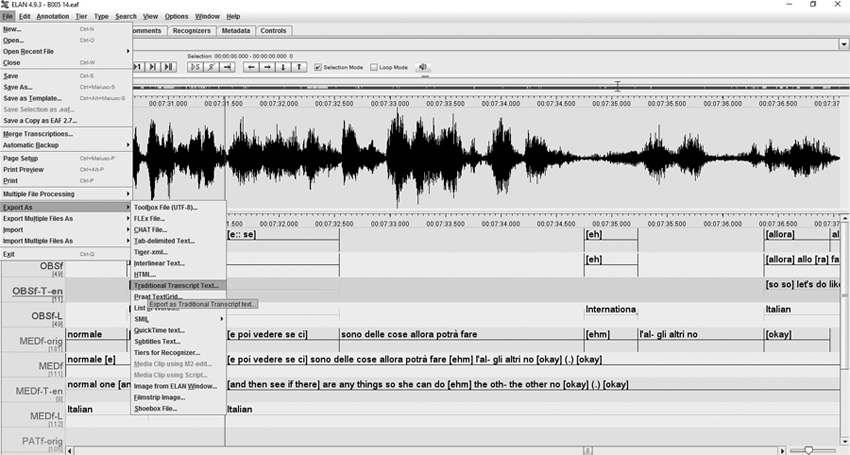
Task: Choose Tiers for Recognizer export
Action: tap(178, 353)
